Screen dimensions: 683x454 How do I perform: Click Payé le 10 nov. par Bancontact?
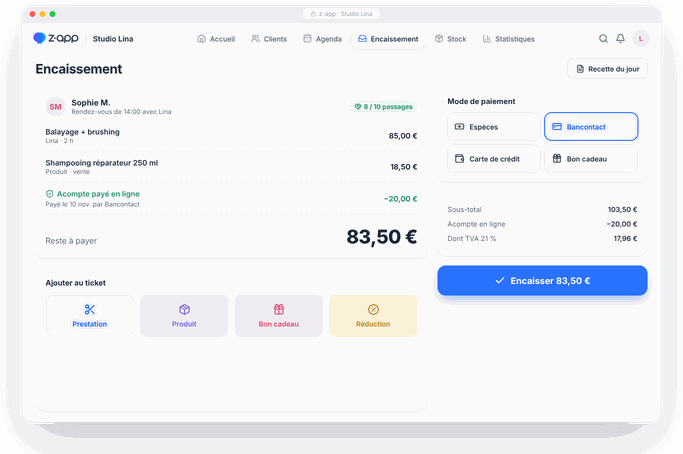[x=93, y=204]
